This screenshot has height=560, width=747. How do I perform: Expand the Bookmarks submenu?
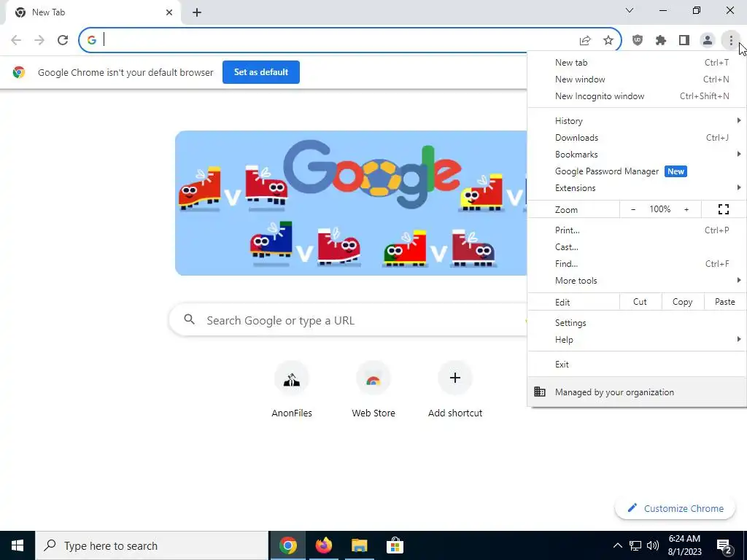pos(637,155)
